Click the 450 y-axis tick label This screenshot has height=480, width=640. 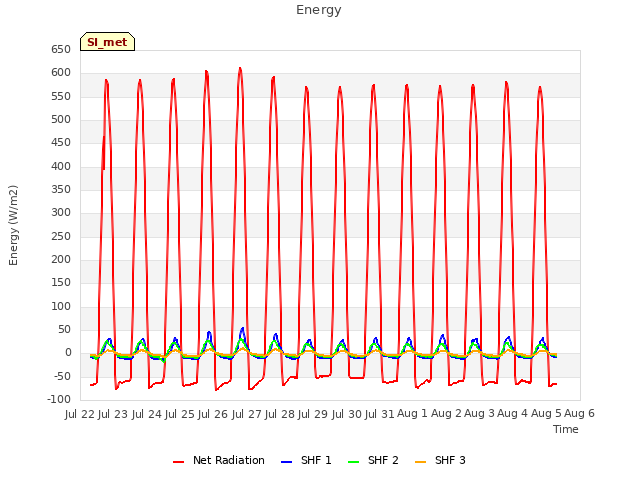pos(61,143)
